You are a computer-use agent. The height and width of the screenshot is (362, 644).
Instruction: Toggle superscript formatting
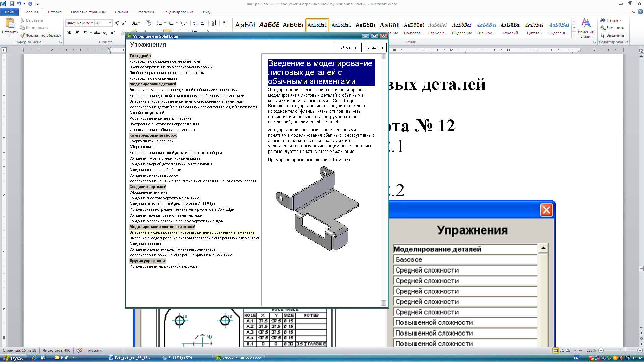click(112, 33)
